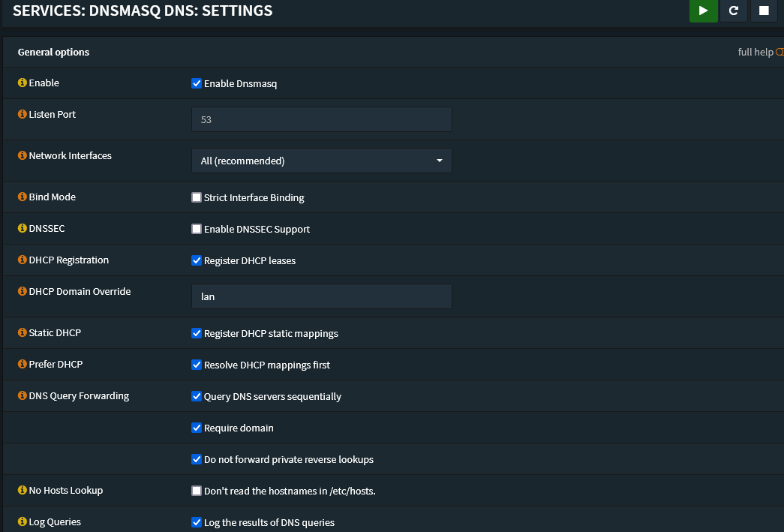Show help info icon for DNS Query Forwarding

22,395
